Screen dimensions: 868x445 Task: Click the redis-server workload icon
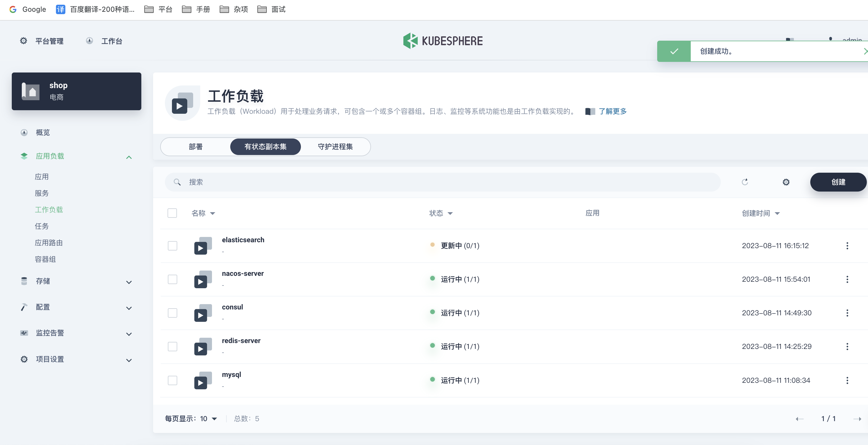pos(203,347)
